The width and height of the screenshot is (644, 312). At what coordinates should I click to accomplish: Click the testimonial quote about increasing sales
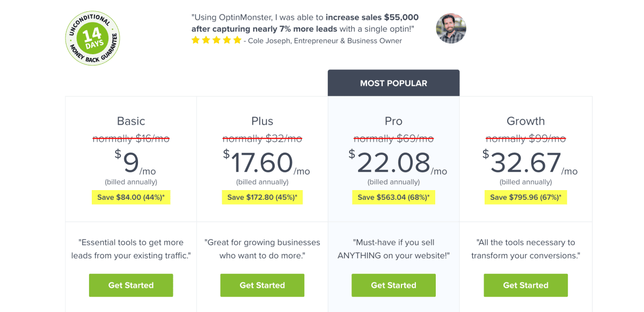point(305,23)
